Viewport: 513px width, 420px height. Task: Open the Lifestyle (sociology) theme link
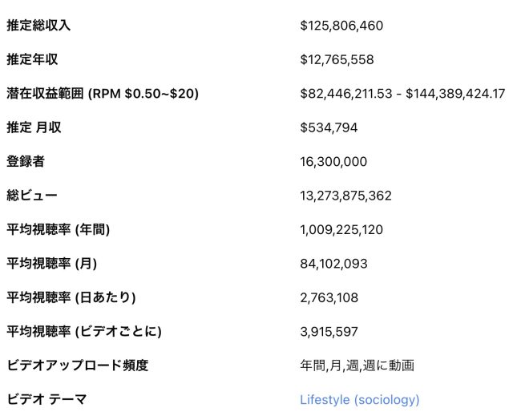point(359,399)
